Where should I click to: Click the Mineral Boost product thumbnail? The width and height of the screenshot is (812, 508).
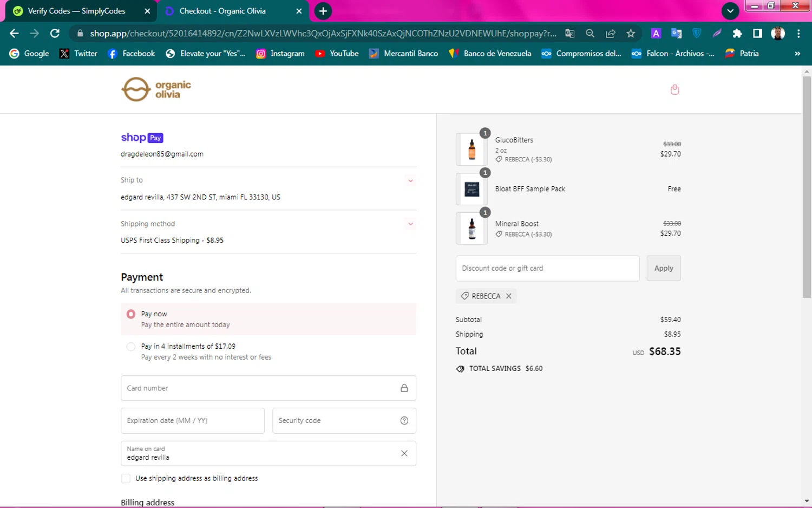472,229
